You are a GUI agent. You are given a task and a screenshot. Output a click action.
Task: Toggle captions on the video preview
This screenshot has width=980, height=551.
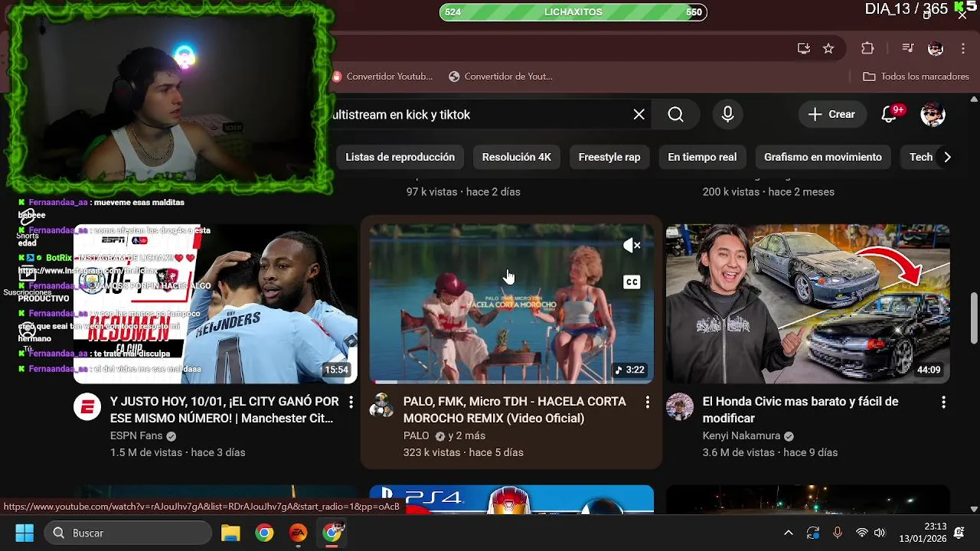(632, 282)
